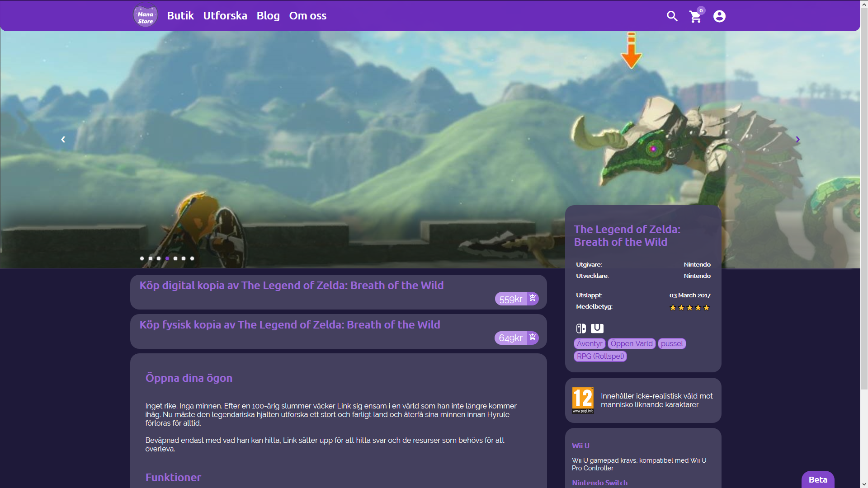Click the Beta button

pyautogui.click(x=817, y=479)
